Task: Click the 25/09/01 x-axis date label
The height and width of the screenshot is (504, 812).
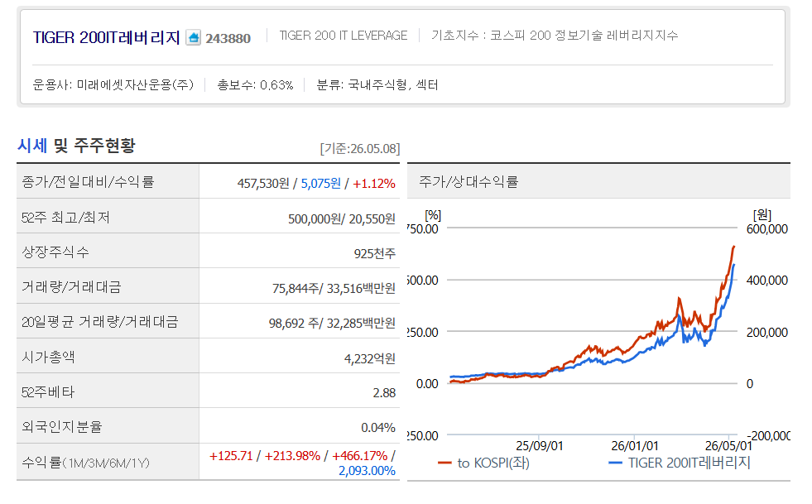Action: (539, 446)
